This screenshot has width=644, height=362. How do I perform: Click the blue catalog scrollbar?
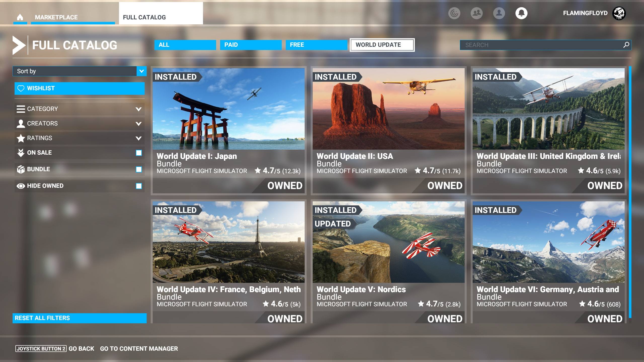point(630,191)
